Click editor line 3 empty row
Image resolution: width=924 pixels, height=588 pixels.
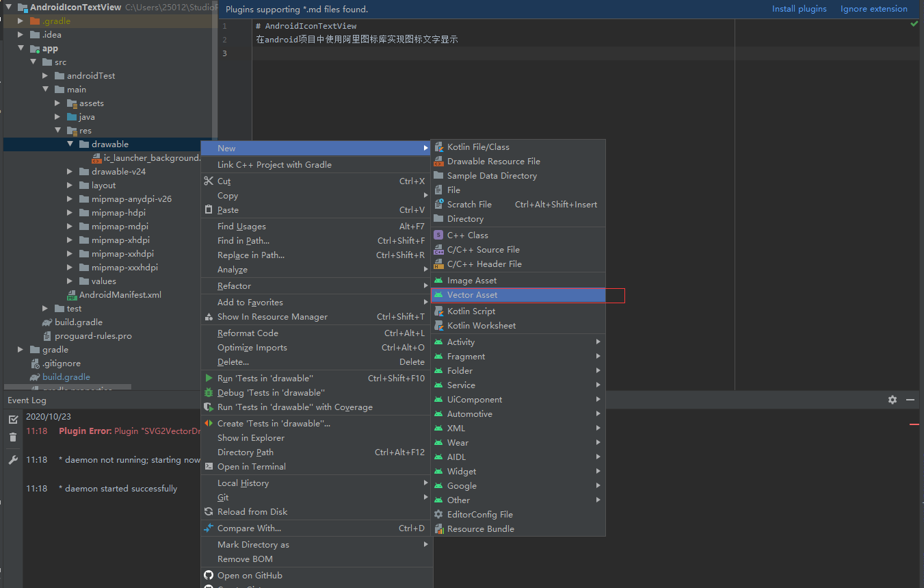pos(585,53)
